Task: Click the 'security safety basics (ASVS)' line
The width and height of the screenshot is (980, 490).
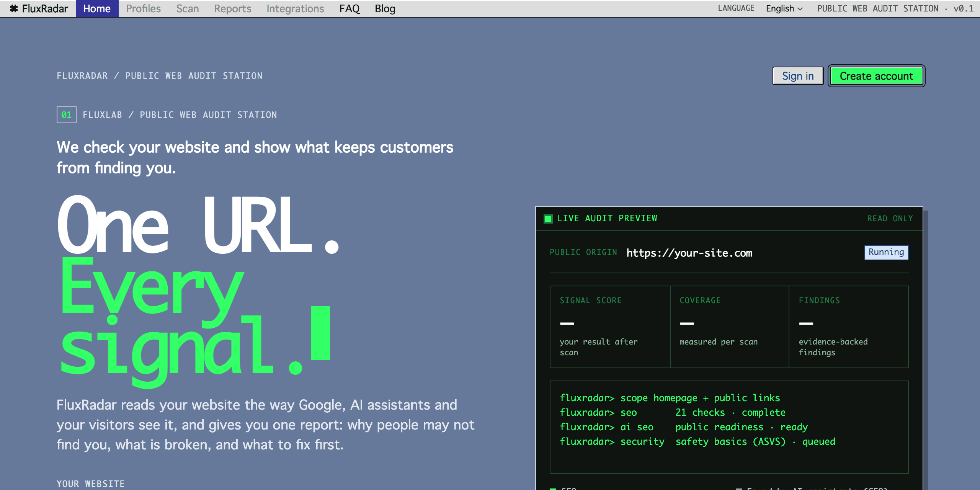Action: point(697,442)
